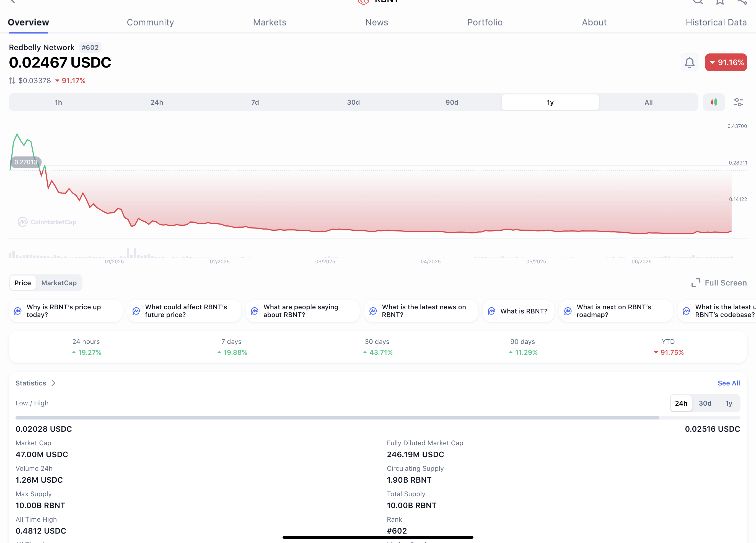Tap AI icon on 'Why is RBNT's price up' chip

[18, 311]
